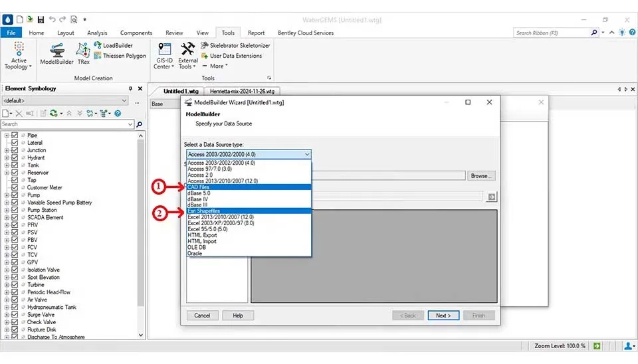This screenshot has height=364, width=638.
Task: Expand the PRV tree node
Action: tap(7, 225)
